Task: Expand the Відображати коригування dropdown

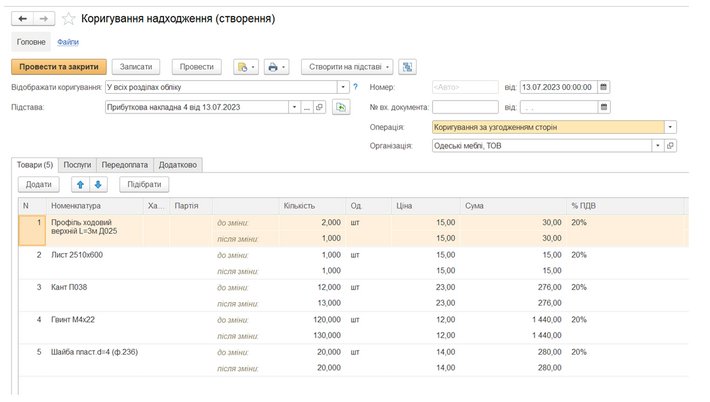Action: 343,87
